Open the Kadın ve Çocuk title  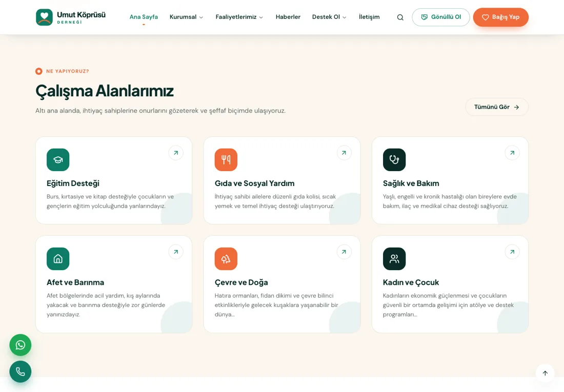(411, 282)
